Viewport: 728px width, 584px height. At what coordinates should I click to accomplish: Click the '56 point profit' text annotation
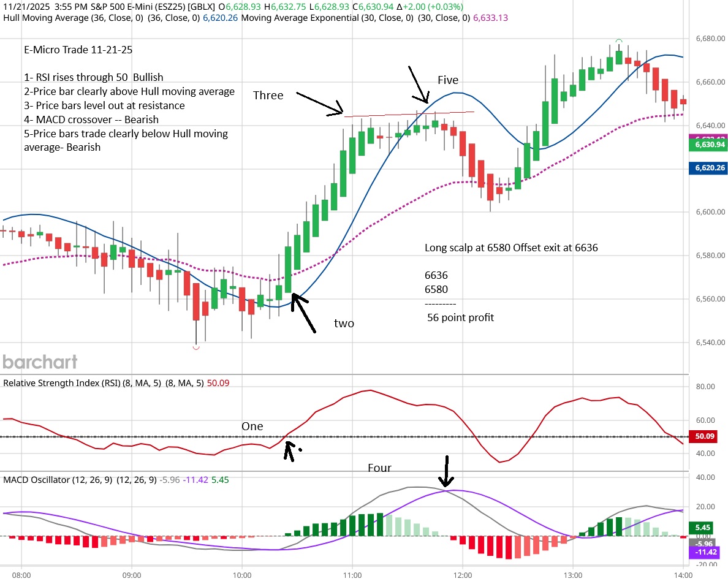click(460, 317)
